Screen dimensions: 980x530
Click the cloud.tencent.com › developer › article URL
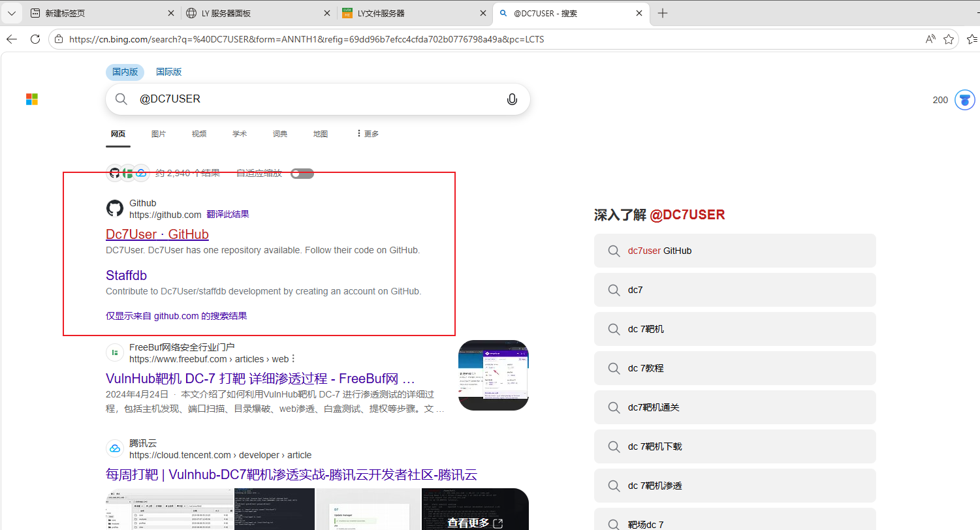[220, 455]
